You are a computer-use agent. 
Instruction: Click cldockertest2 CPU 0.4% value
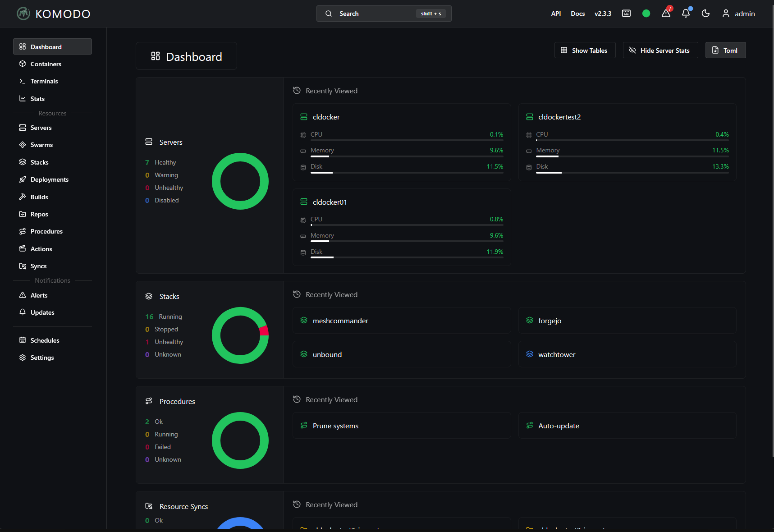pyautogui.click(x=722, y=134)
